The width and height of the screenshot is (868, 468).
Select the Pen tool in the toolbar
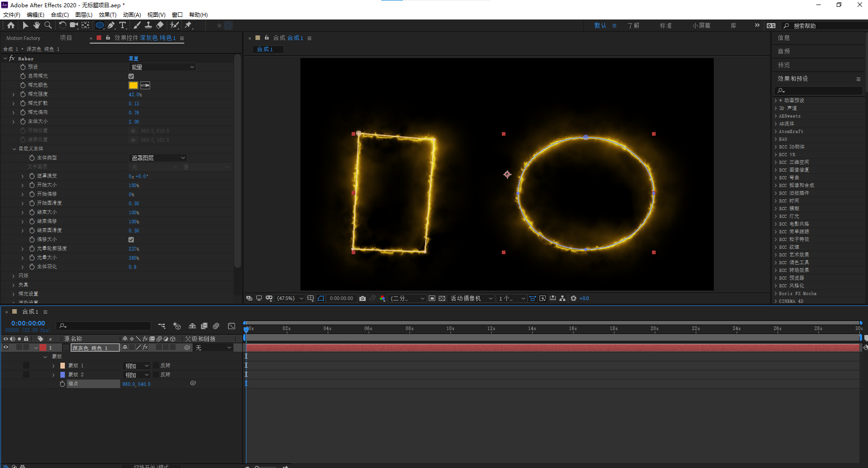(111, 25)
